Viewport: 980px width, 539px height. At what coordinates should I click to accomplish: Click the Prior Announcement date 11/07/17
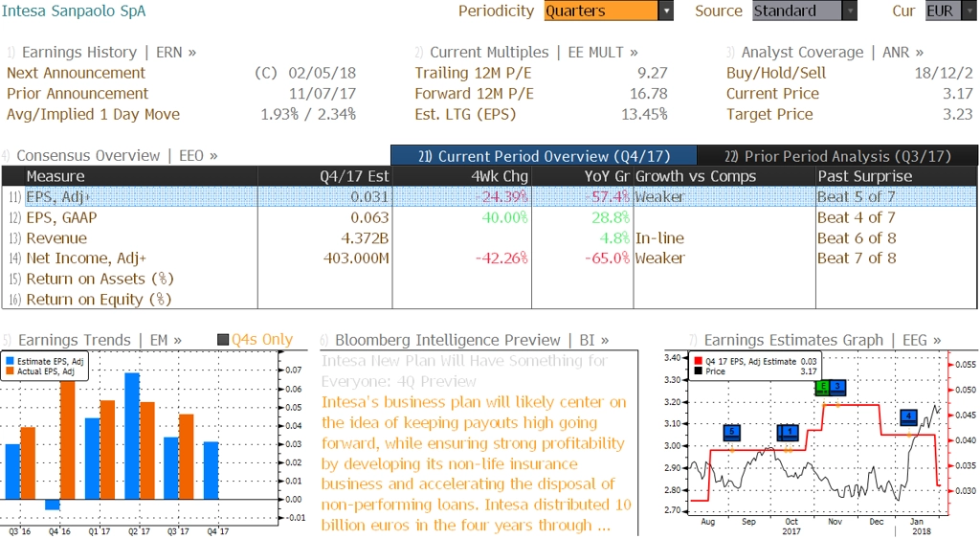(323, 93)
